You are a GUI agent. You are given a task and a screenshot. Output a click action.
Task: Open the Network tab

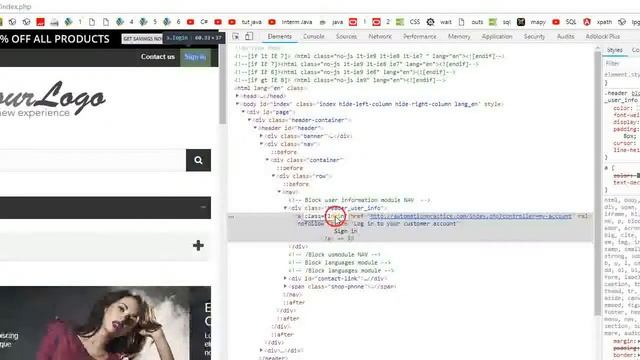(x=380, y=37)
